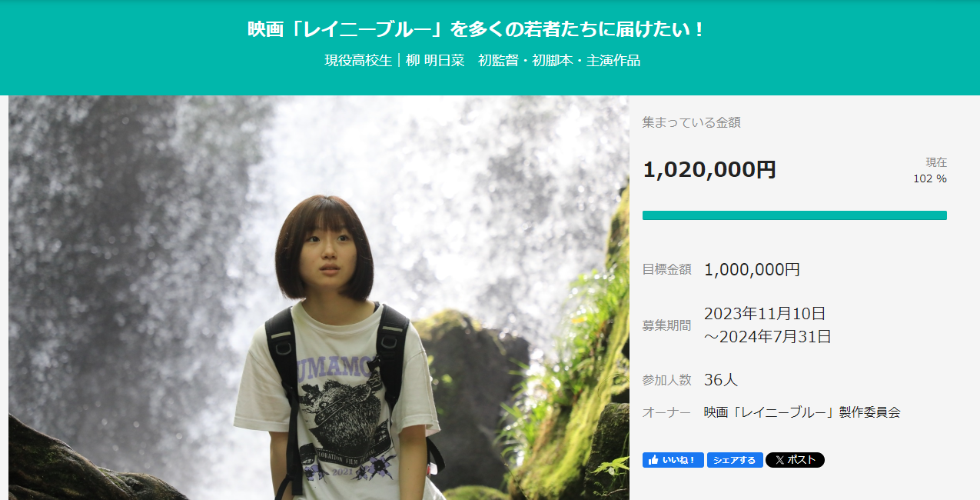Open owner 映画「レイニーブルー」製作委員会 link
This screenshot has height=500, width=980.
tap(802, 412)
